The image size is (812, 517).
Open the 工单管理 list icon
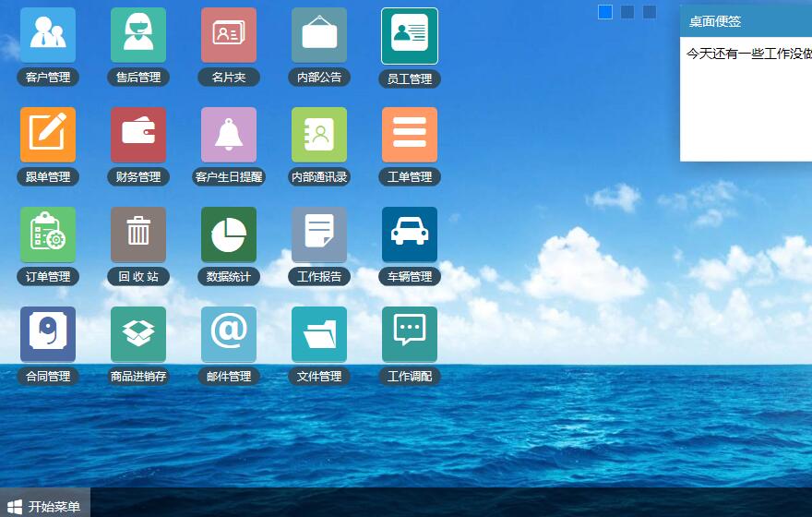[410, 135]
